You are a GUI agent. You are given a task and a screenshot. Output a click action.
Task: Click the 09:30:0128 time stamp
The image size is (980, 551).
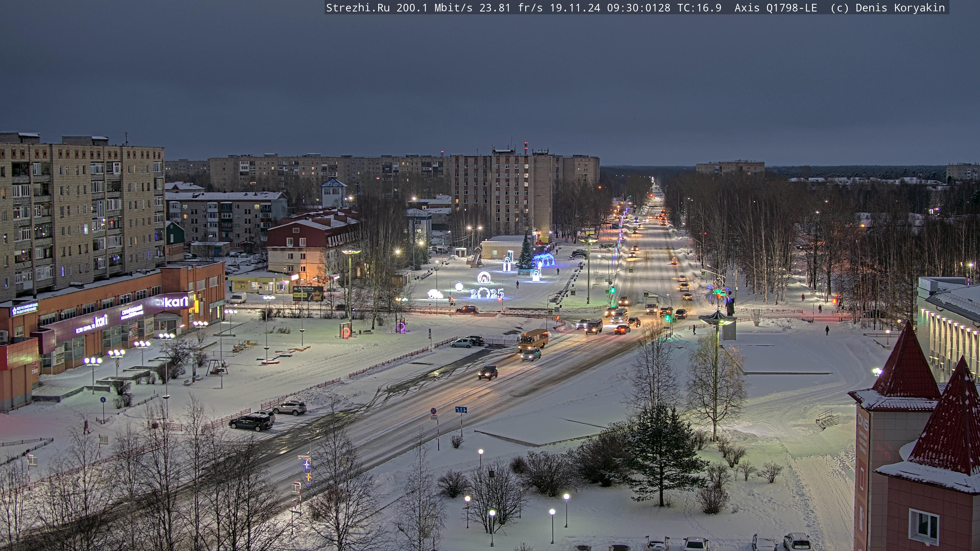tap(638, 8)
